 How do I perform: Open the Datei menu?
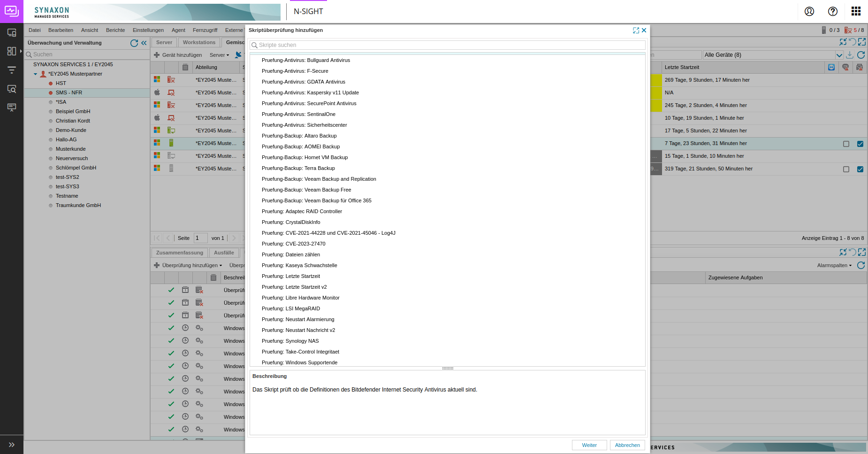coord(35,30)
